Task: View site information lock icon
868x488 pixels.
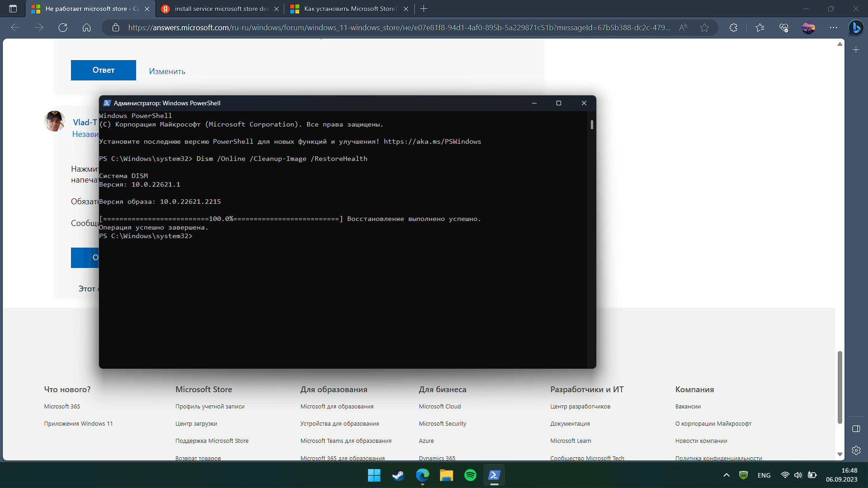Action: point(116,28)
